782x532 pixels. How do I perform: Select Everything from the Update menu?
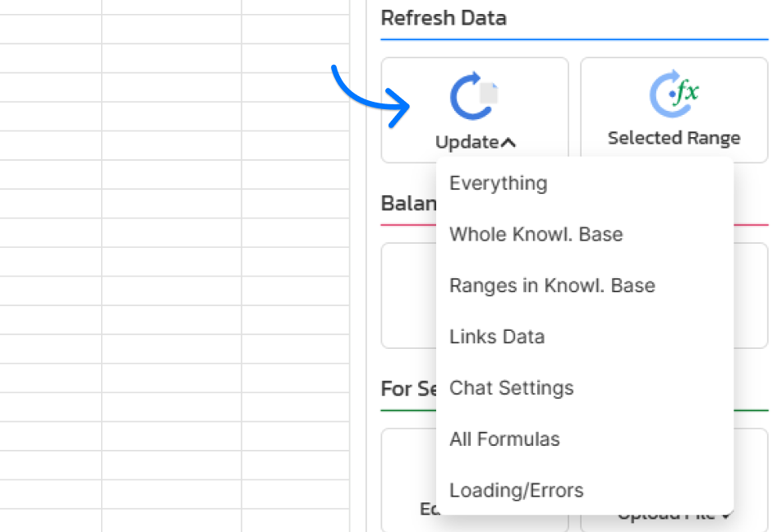coord(498,183)
